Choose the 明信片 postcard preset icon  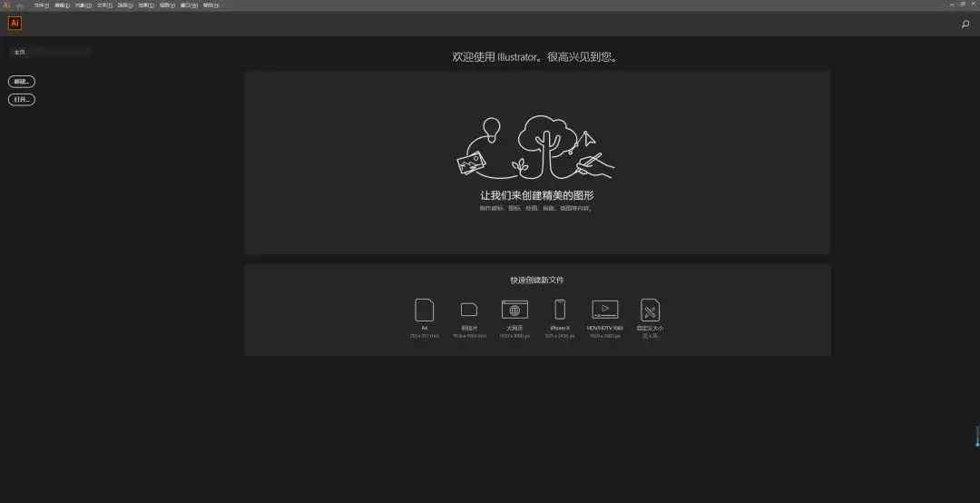[469, 310]
